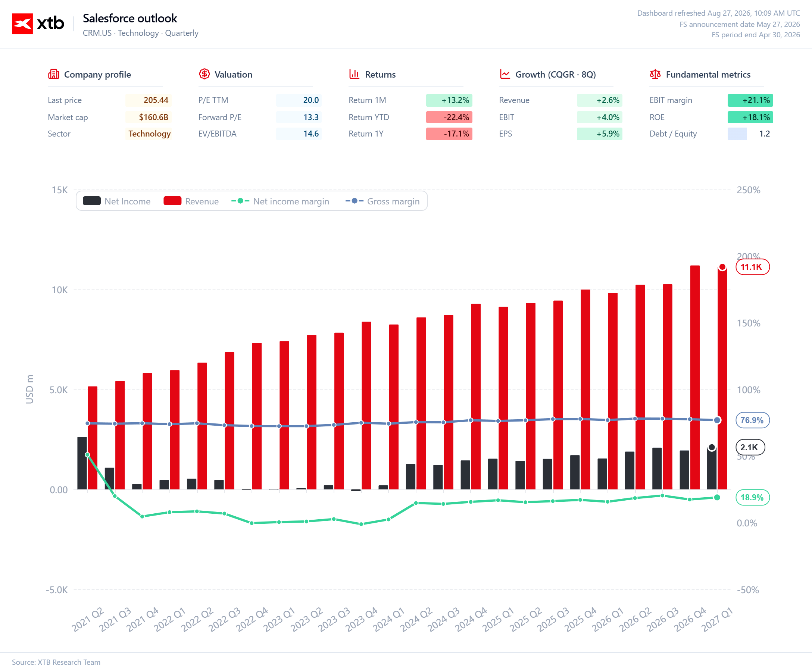The height and width of the screenshot is (670, 812).
Task: Select the Return 1M value +13.2%
Action: (455, 100)
